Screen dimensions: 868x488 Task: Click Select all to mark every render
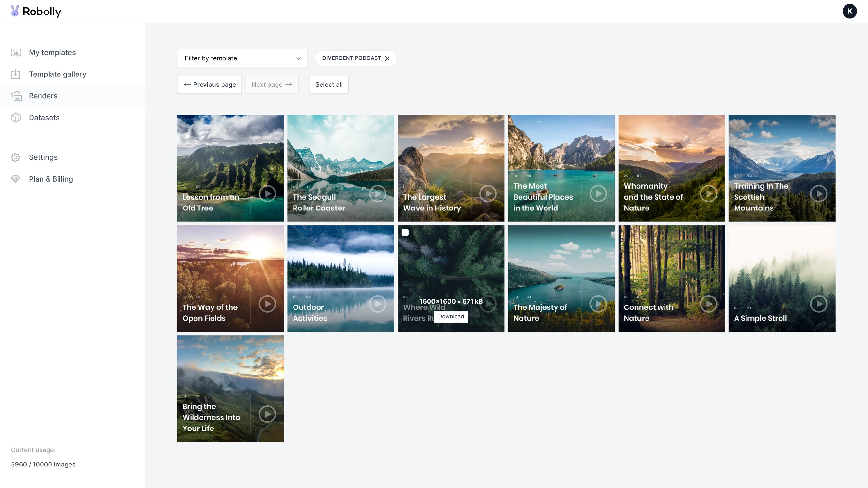[329, 84]
